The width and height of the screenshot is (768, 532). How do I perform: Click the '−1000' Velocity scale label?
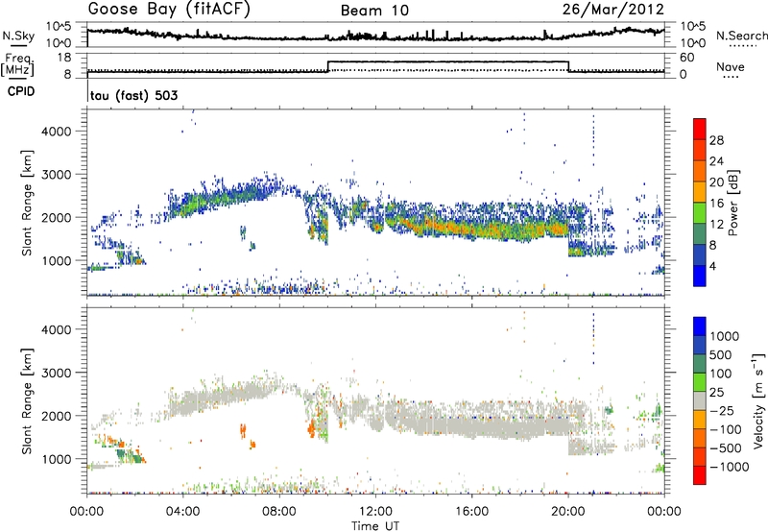pos(729,467)
